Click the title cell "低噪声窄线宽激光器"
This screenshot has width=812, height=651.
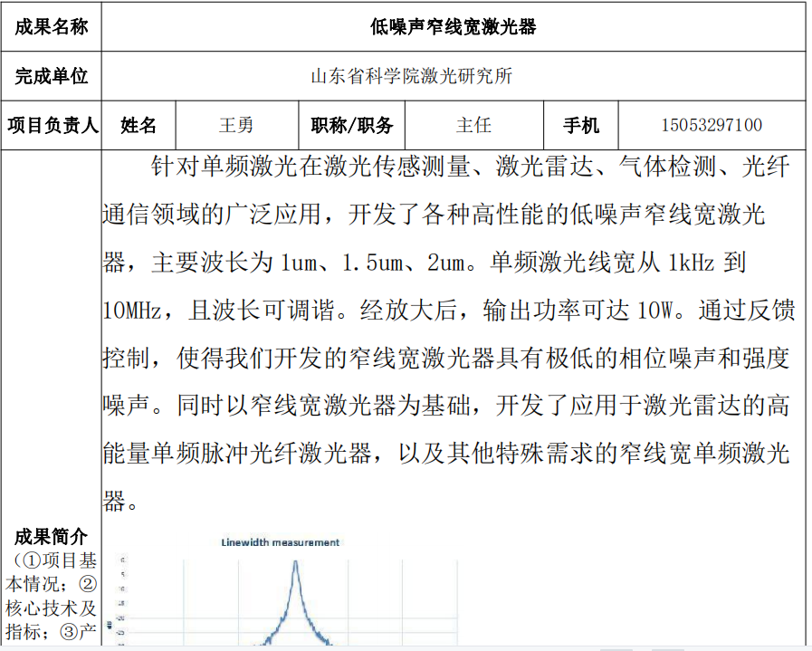[x=453, y=27]
